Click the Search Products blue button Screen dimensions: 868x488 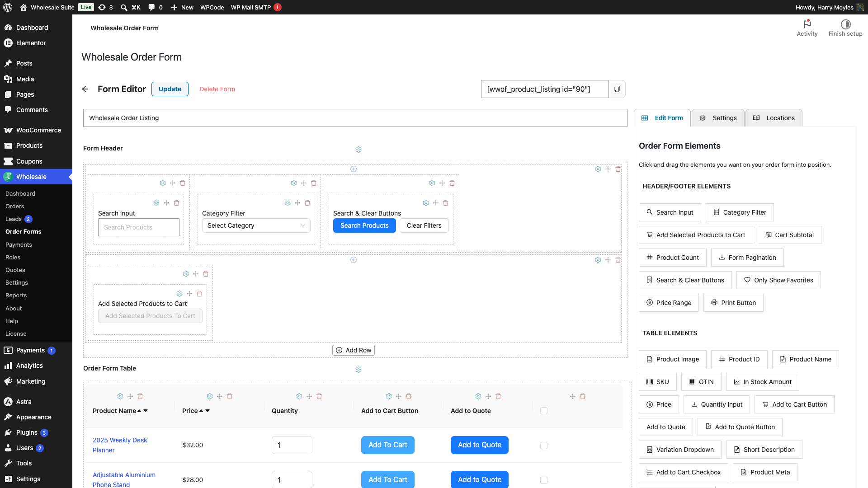364,225
